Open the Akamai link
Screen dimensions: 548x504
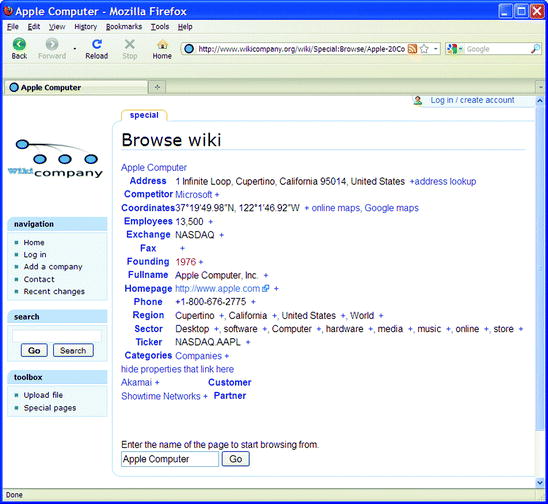[136, 383]
